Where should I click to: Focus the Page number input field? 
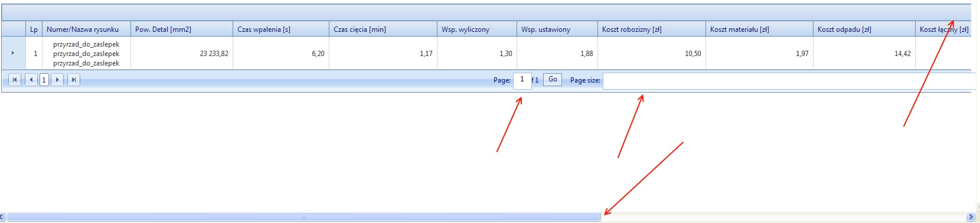click(x=522, y=80)
